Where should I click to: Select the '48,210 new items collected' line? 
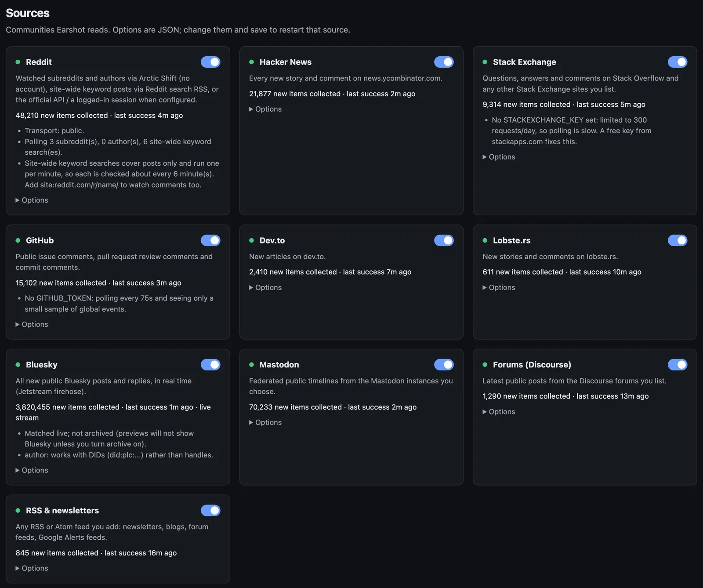coord(99,116)
